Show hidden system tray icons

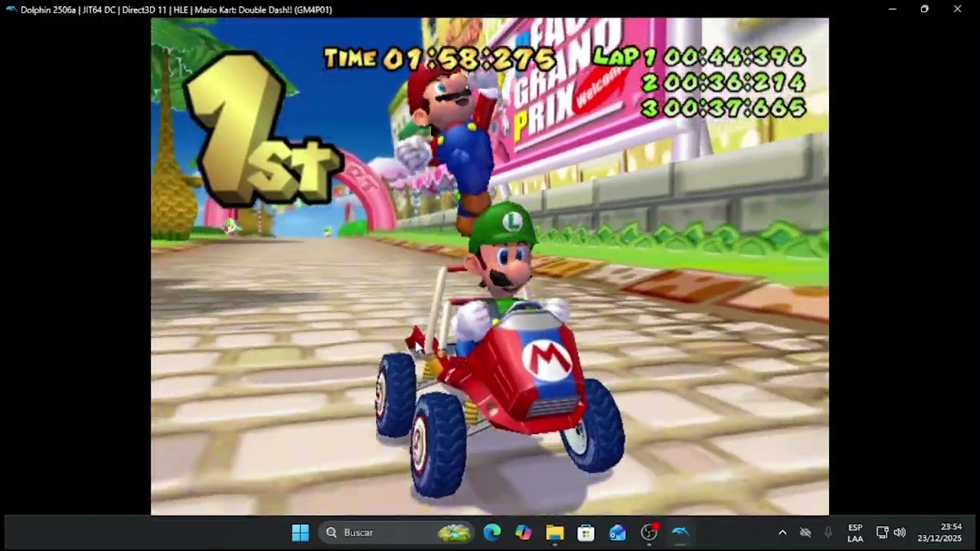782,533
